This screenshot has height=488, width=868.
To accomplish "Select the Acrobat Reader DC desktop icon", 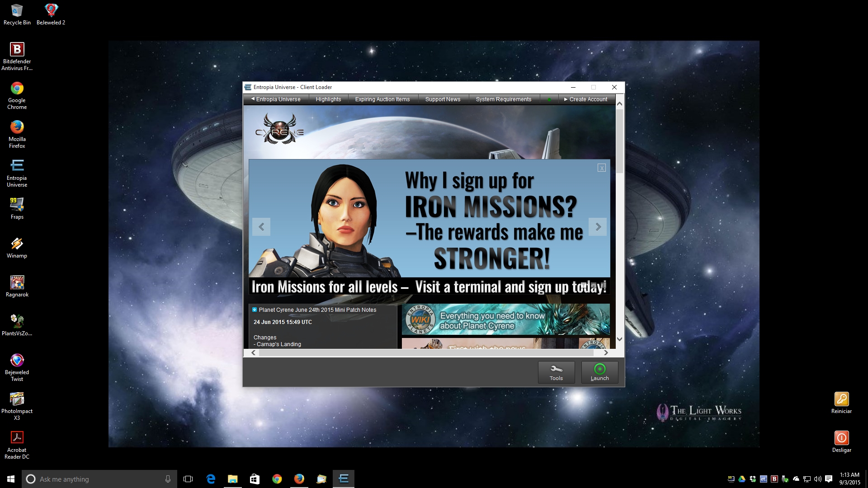I will [x=17, y=445].
